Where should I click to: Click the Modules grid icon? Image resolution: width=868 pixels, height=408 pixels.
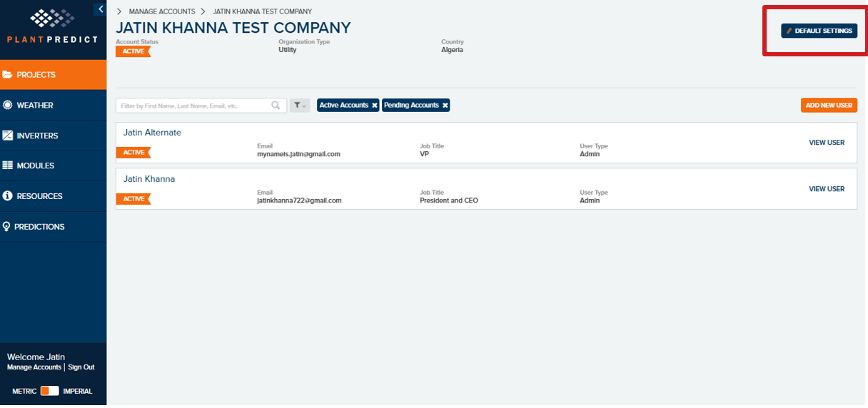click(x=8, y=165)
